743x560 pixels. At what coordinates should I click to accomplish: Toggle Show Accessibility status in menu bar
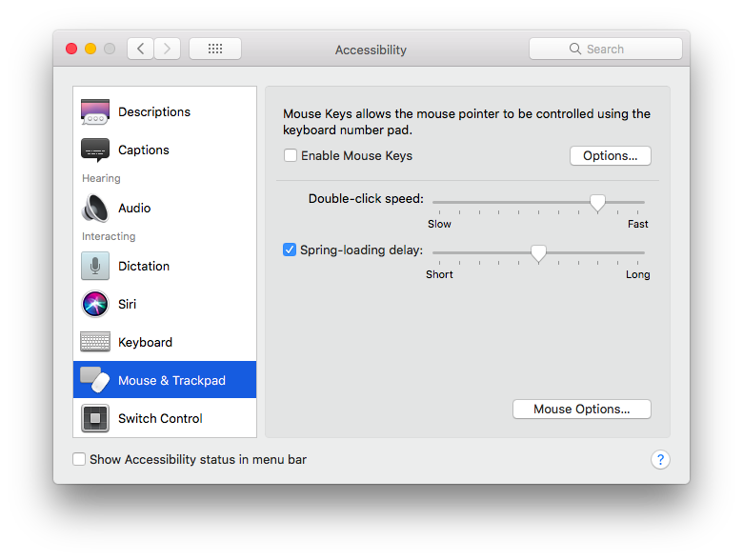(79, 459)
